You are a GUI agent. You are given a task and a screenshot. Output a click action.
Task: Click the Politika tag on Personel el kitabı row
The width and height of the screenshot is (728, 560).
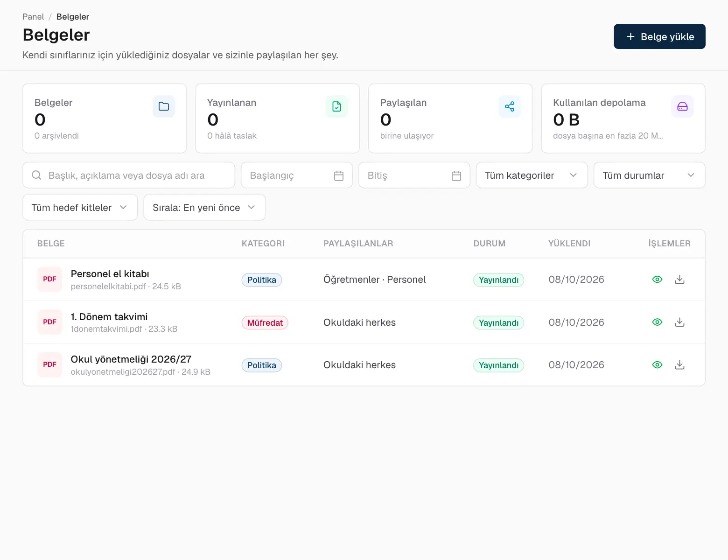tap(262, 280)
